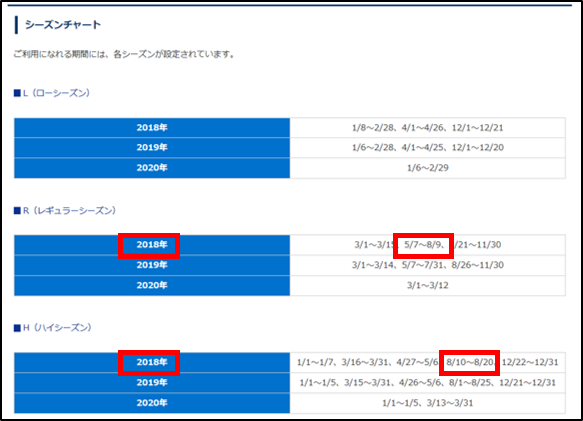Click dates 1/6～2/28、4/1～4/25、12/1～12/20
This screenshot has width=583, height=421.
[428, 148]
